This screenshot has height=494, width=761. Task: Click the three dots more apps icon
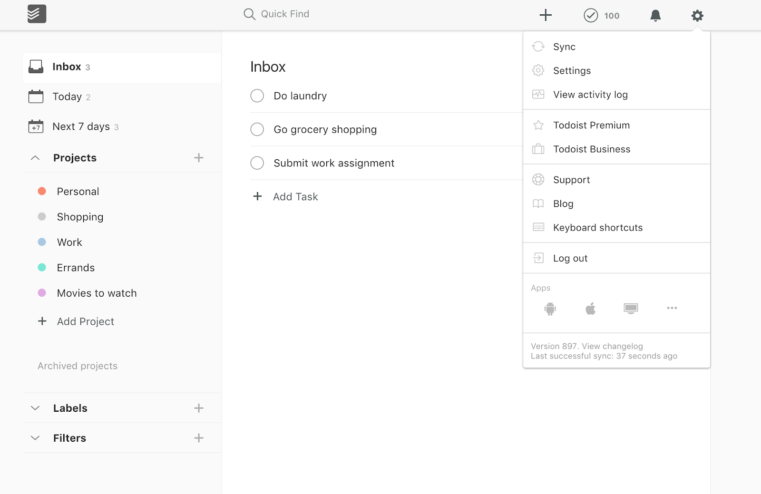672,308
